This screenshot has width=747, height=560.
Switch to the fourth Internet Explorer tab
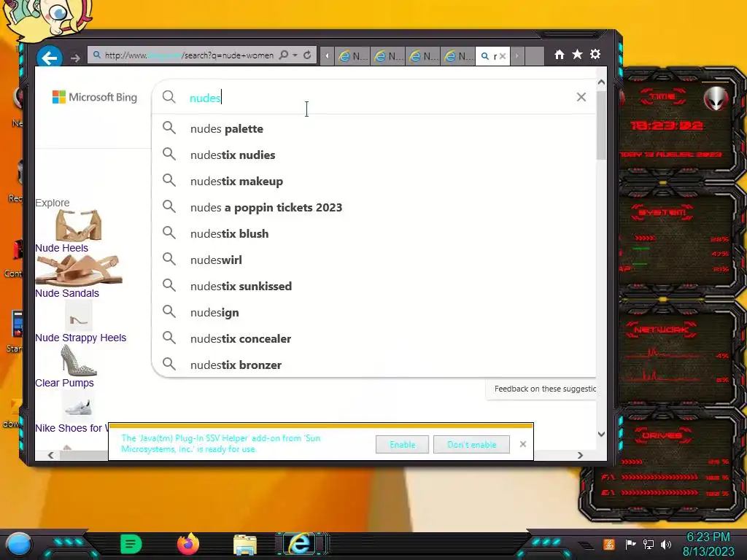[x=458, y=56]
